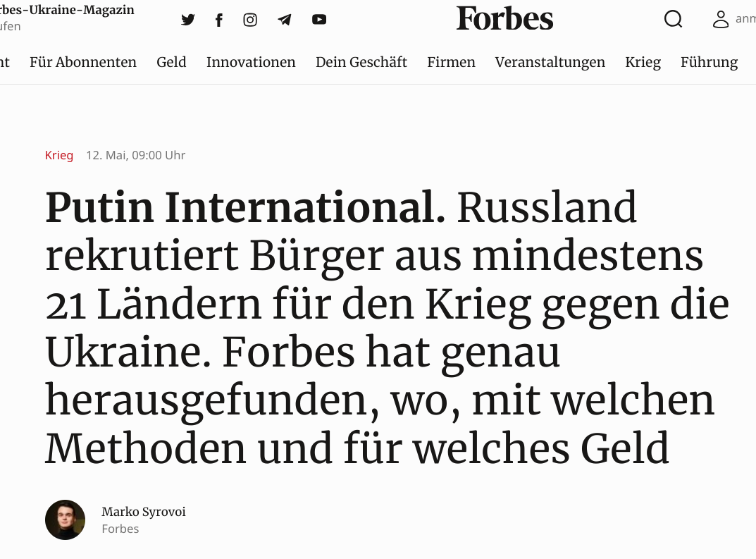
Task: Open the Für Abonnenten menu item
Action: click(83, 62)
